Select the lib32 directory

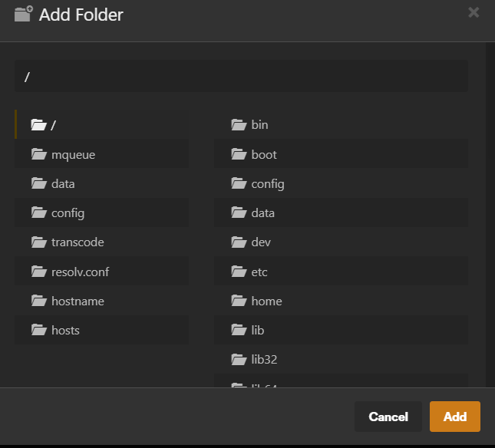coord(341,359)
